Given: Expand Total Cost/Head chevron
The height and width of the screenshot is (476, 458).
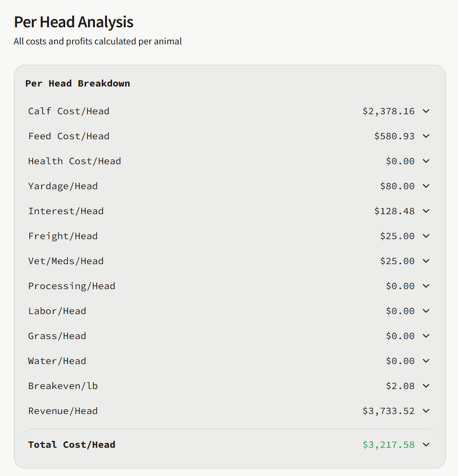Looking at the screenshot, I should (426, 445).
